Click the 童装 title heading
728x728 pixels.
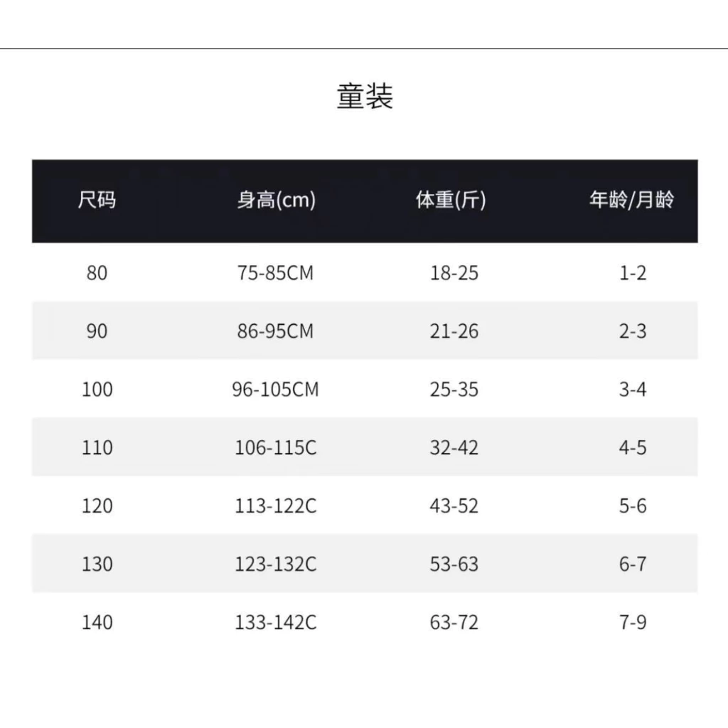[365, 96]
